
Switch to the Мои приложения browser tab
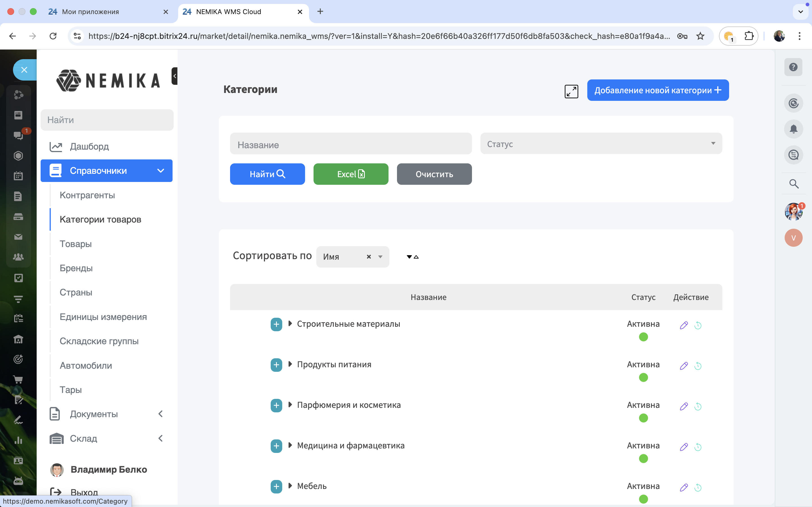coord(91,12)
